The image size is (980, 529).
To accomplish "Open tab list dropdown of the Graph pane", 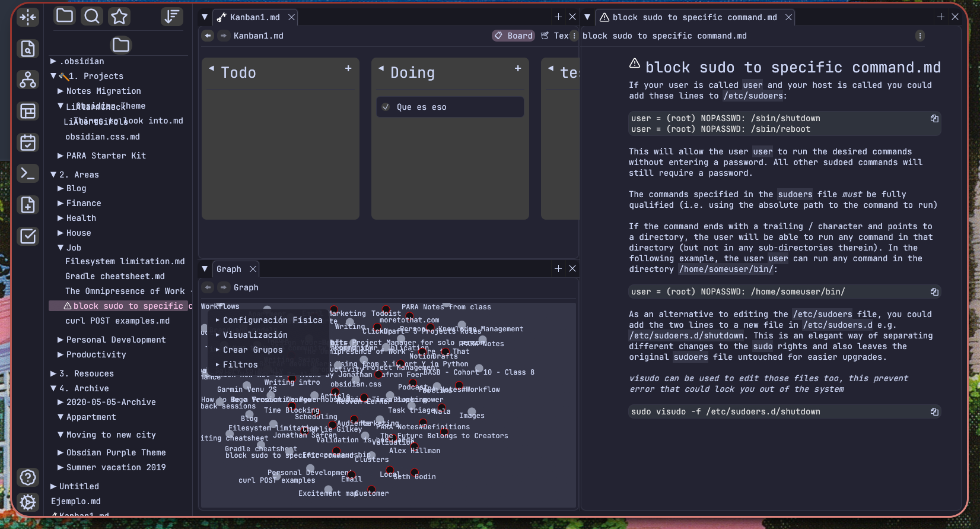I will click(205, 269).
